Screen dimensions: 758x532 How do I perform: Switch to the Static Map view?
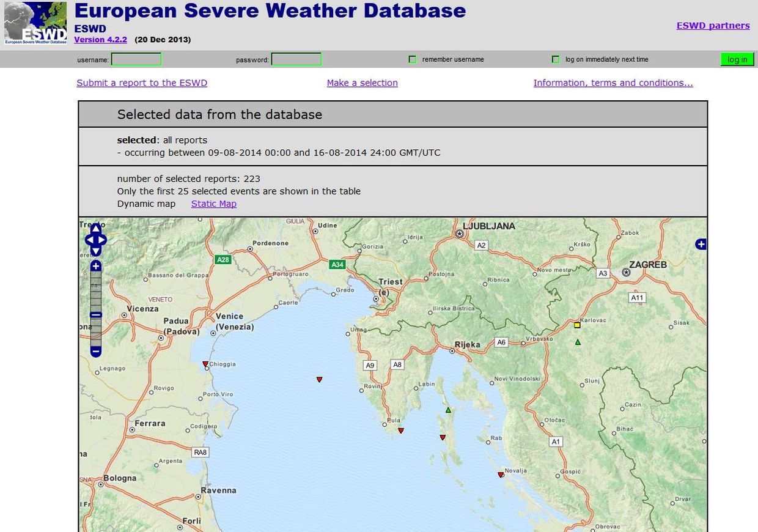pos(213,204)
